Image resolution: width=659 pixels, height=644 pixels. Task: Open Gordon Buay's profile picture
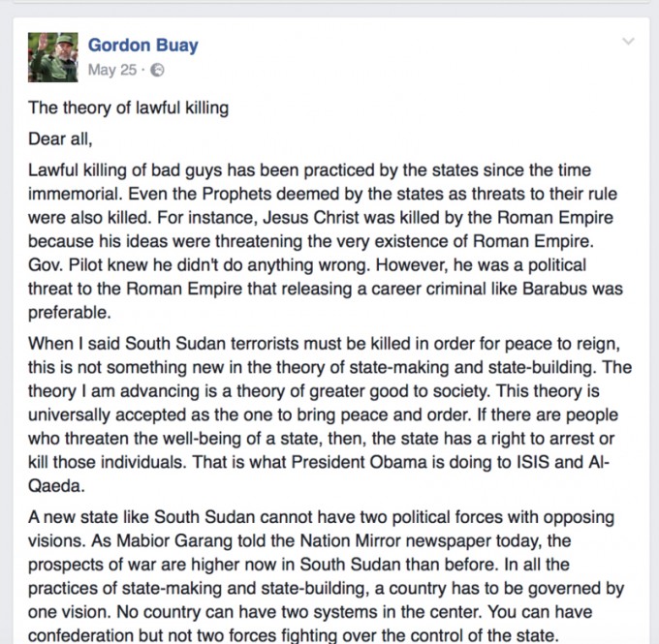[52, 54]
